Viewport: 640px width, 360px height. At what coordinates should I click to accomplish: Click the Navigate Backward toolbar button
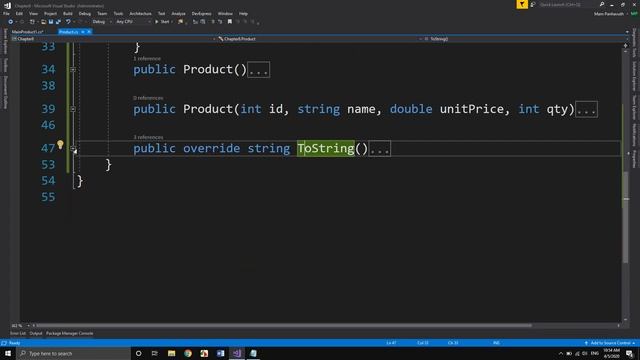(x=11, y=22)
